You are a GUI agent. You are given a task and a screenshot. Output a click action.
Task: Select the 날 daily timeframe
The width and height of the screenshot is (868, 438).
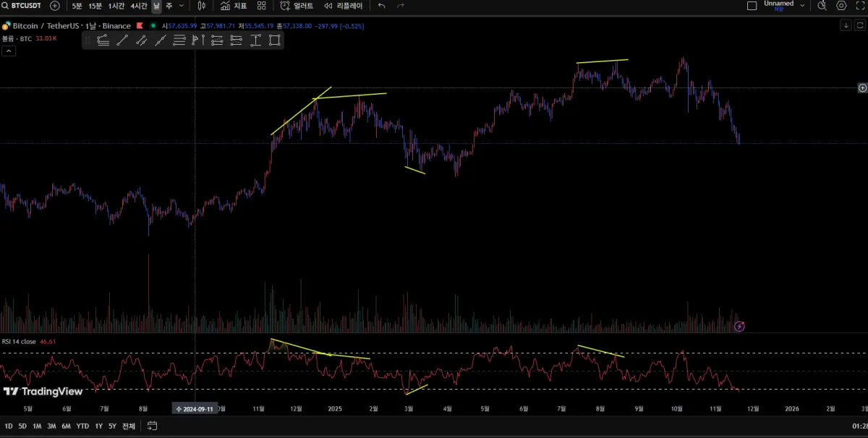[156, 6]
